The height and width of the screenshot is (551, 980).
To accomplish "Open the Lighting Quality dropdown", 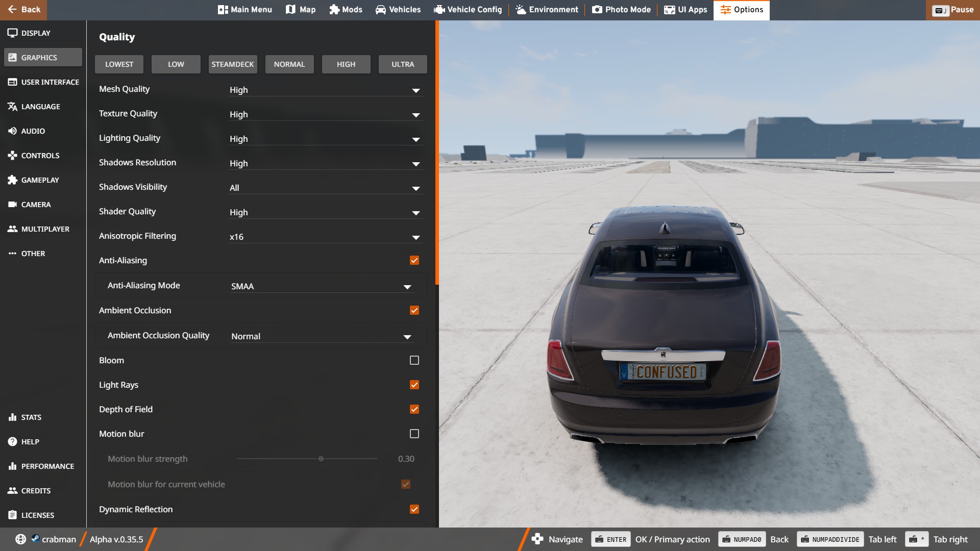I will click(326, 139).
